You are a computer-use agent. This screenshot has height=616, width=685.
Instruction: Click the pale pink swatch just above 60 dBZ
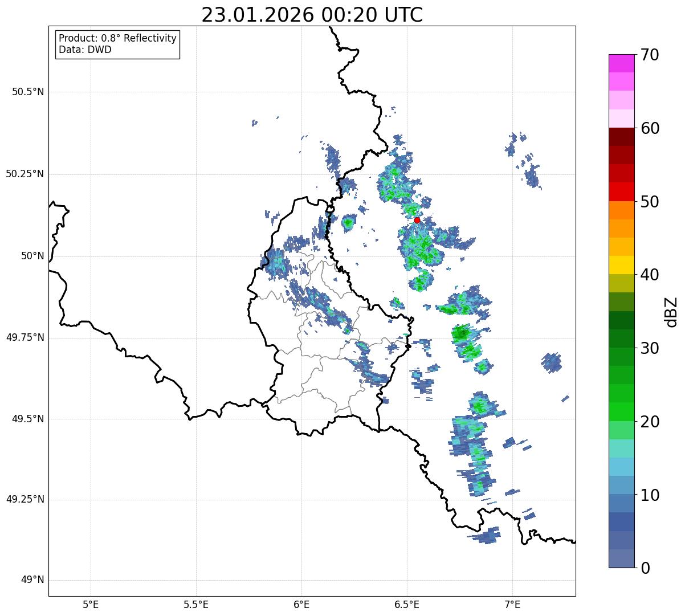coord(622,119)
